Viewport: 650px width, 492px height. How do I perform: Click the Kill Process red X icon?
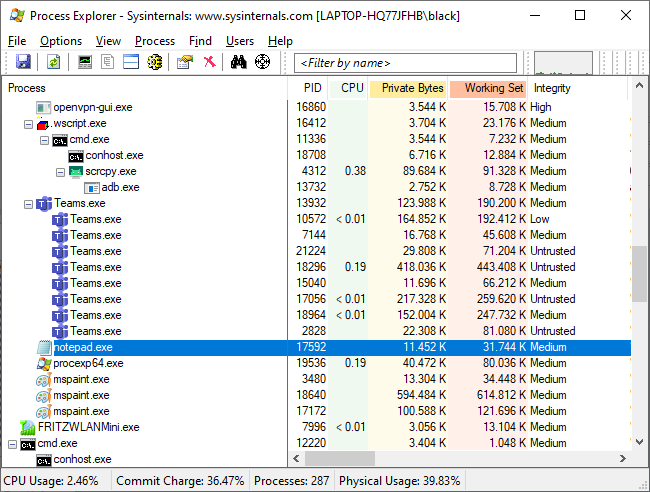click(209, 62)
